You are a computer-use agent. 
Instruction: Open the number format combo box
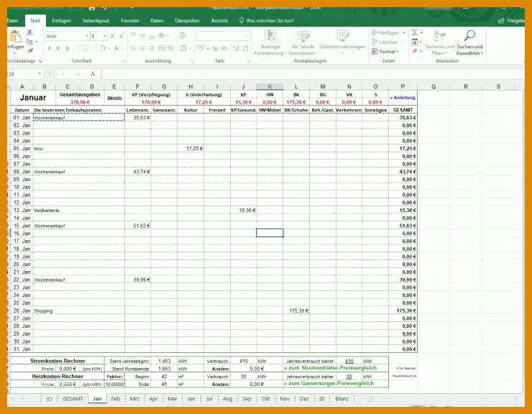[x=224, y=36]
